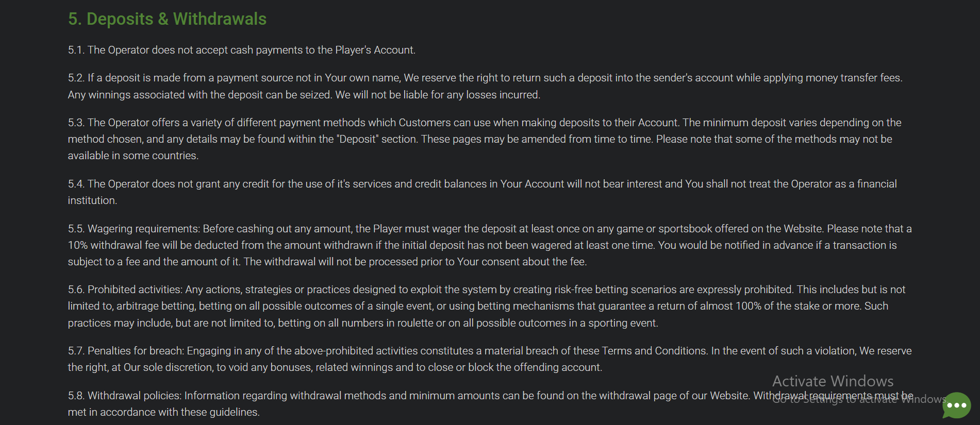Click "subject to a fee" line in 5.5

[x=327, y=262]
